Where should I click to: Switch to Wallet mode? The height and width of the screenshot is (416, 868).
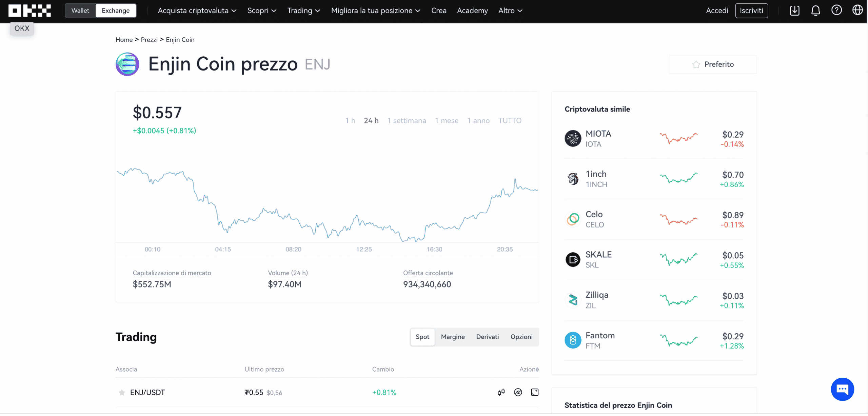(x=80, y=11)
